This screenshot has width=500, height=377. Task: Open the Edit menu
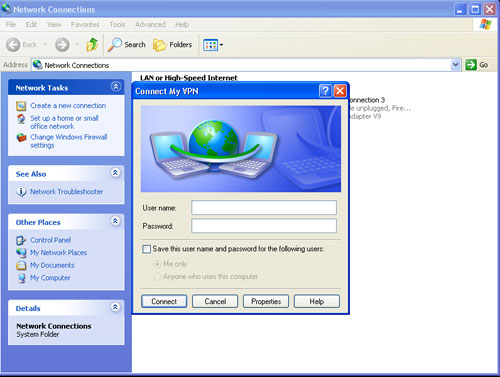(31, 25)
